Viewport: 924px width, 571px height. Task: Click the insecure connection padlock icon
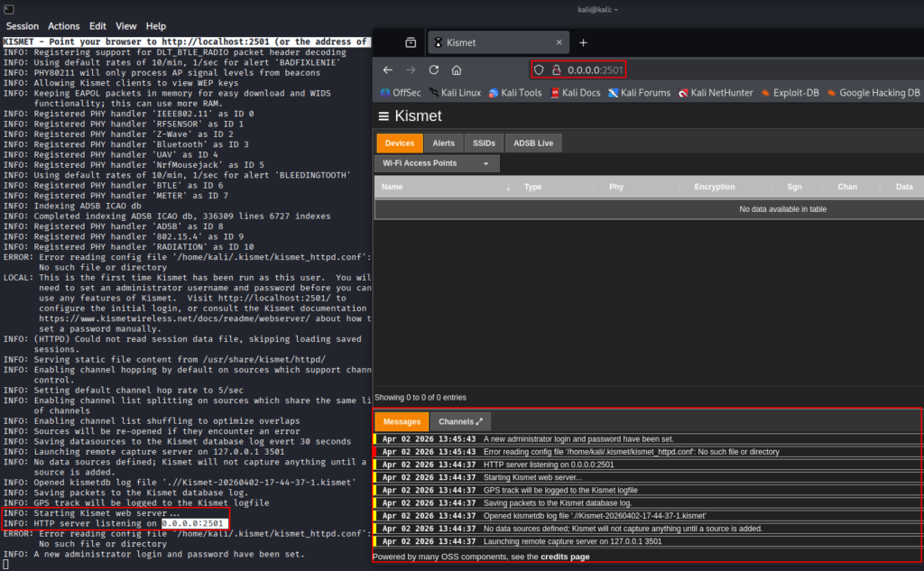coord(555,69)
